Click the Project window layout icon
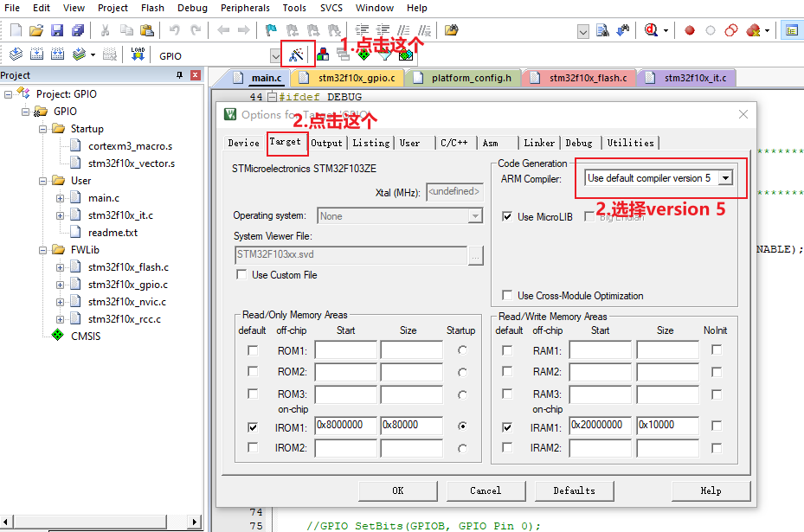 [x=792, y=31]
